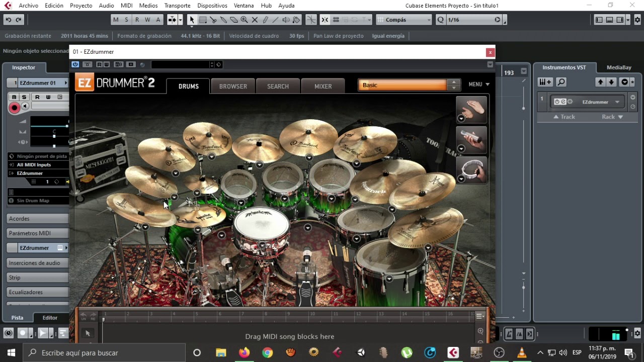Click the undo arrow in Cubase toolbar

click(x=8, y=20)
